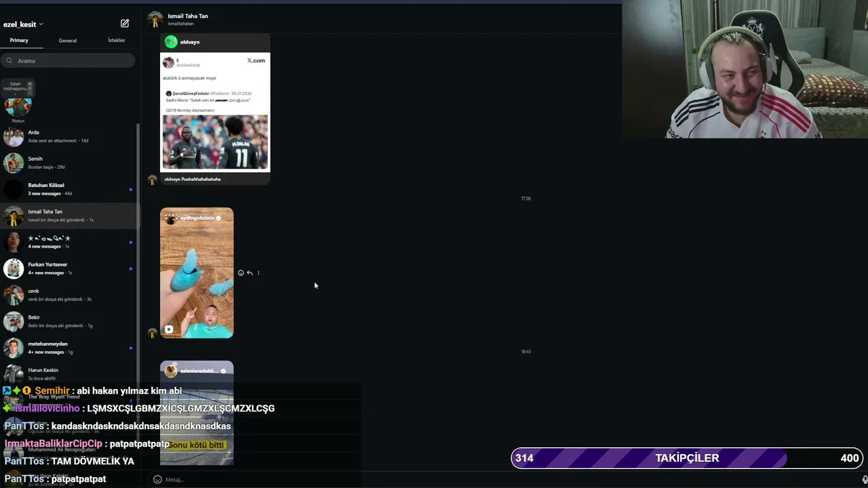The height and width of the screenshot is (488, 868).
Task: Open the Semih conversation 'Burdan başla'
Action: point(69,163)
